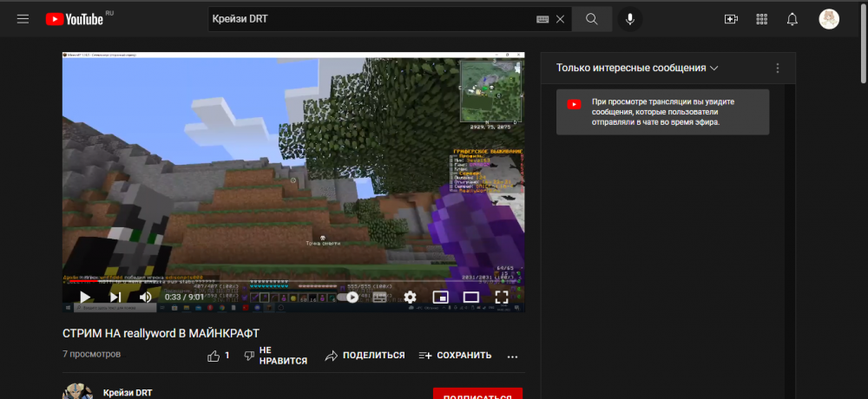Image resolution: width=868 pixels, height=399 pixels.
Task: Click the НЕ НРАВИТСЯ dislike button
Action: pos(276,356)
